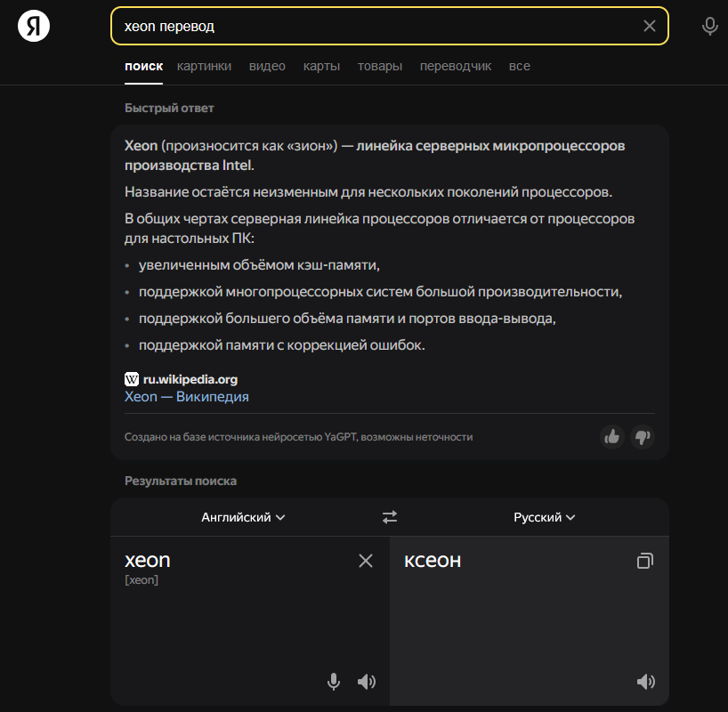The image size is (728, 712).
Task: Open the 'Xeon — Википедия' link
Action: [187, 397]
